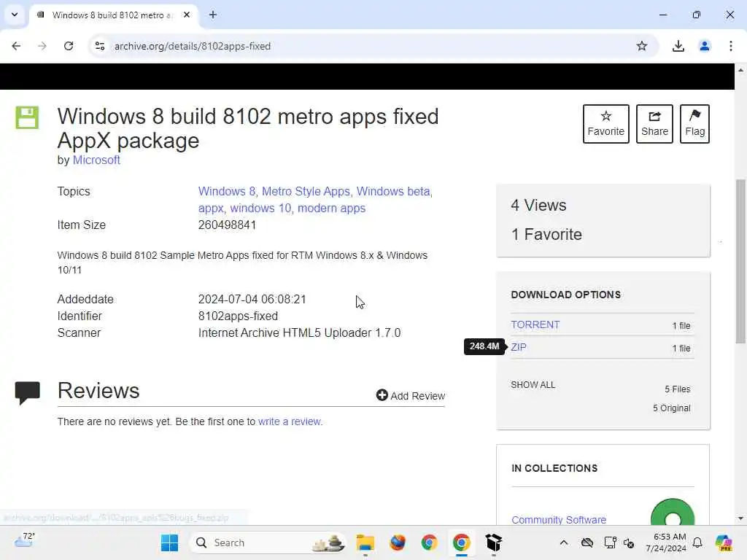Click SHOW ALL download options
Viewport: 747px width, 560px height.
tap(533, 385)
